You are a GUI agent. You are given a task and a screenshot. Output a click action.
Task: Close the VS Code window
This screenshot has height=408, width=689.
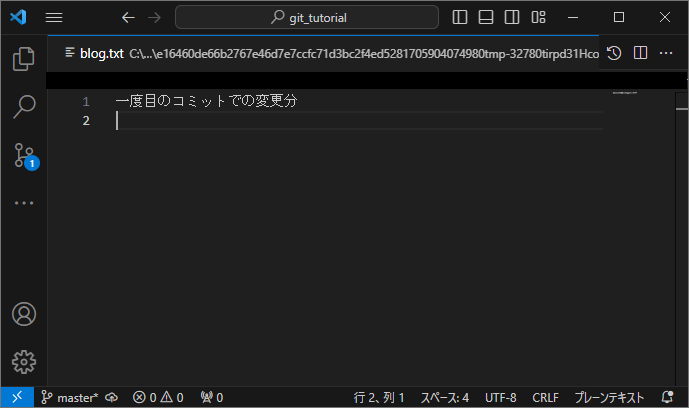point(665,18)
